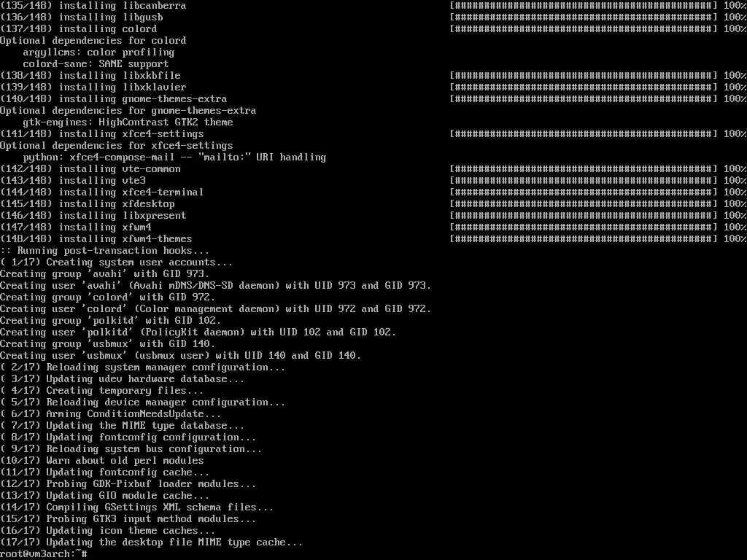Select the 'installing gnome-themes-extra' line

113,99
